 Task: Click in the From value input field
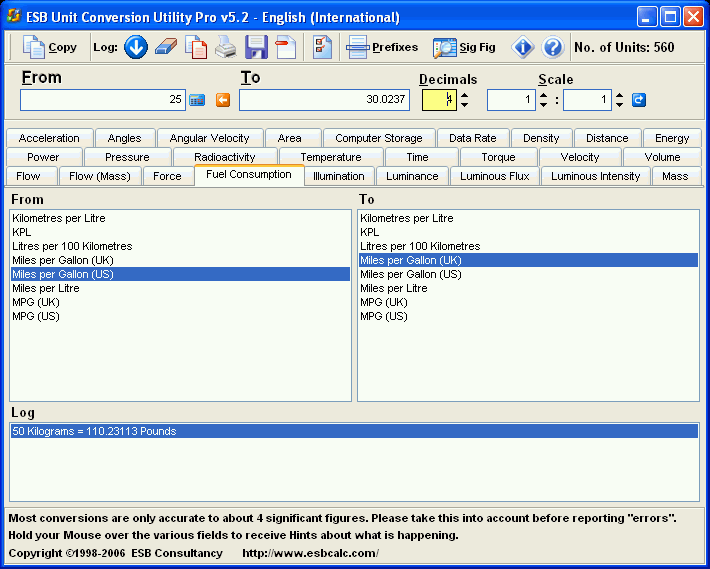tap(103, 100)
